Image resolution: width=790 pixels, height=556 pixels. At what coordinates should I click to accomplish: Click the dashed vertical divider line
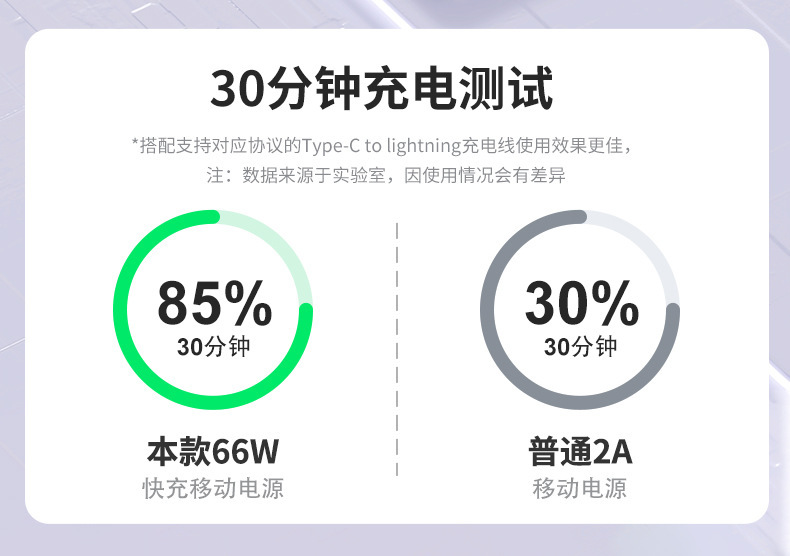[397, 350]
